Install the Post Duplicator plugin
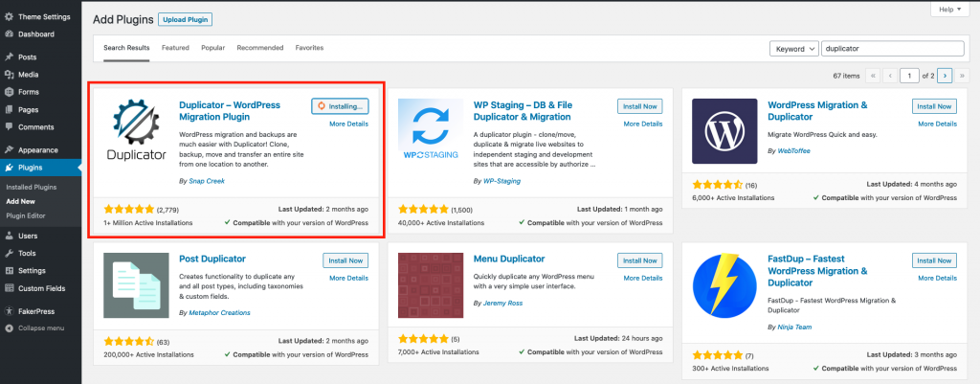980x384 pixels. 345,260
